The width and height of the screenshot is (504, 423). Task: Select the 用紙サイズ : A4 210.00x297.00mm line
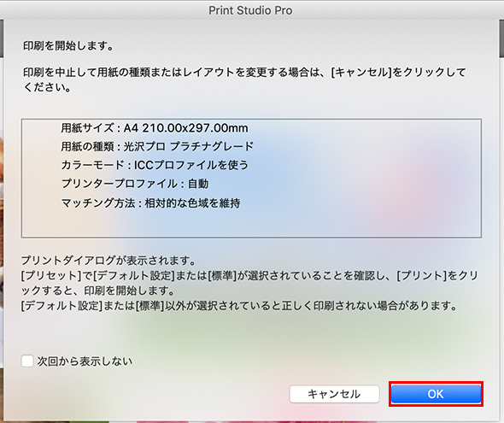point(155,128)
